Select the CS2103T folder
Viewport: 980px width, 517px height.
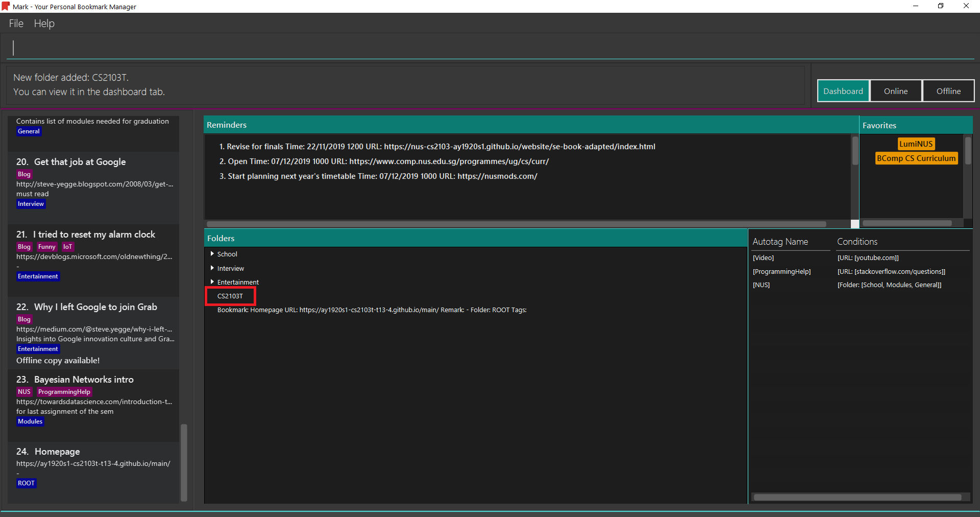pyautogui.click(x=230, y=296)
